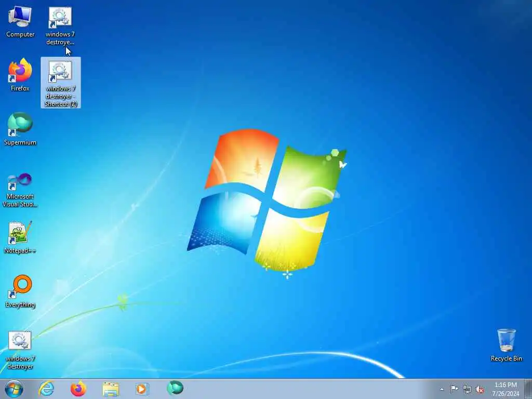The height and width of the screenshot is (399, 532).
Task: Select the Computer desktop icon
Action: point(20,21)
